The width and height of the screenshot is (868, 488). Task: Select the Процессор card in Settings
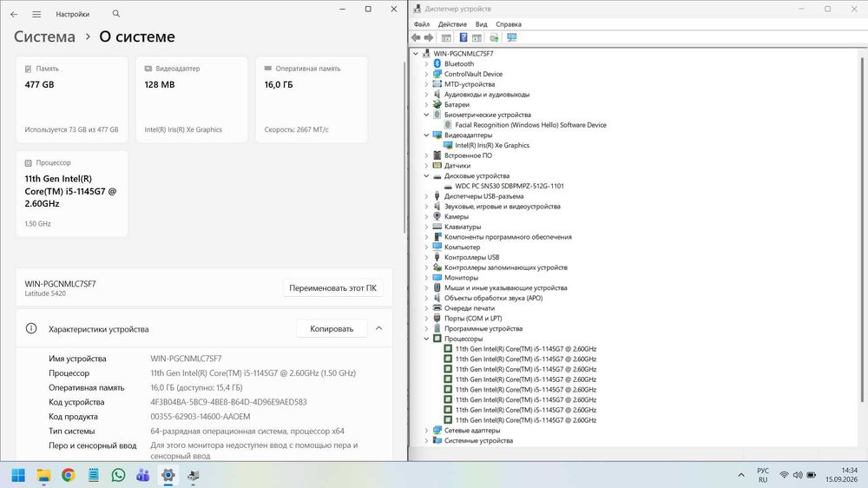pos(72,194)
